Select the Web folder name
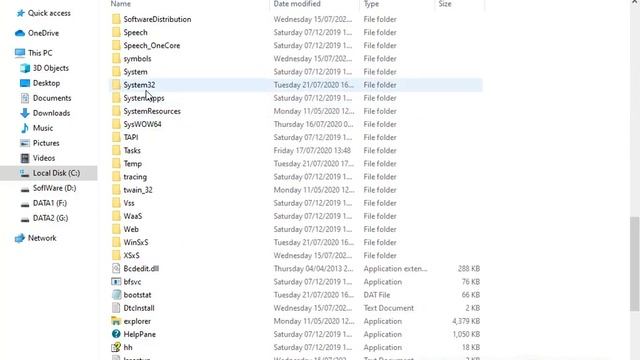Screen dimensions: 640x360 (x=131, y=229)
